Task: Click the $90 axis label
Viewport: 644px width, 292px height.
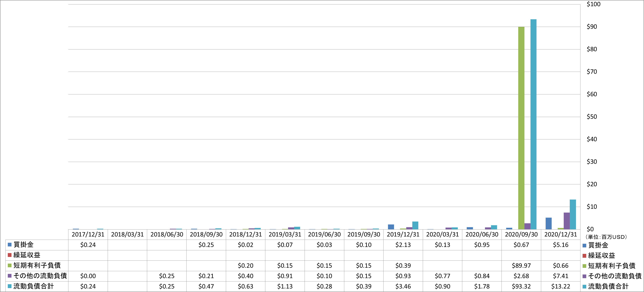Action: click(592, 26)
